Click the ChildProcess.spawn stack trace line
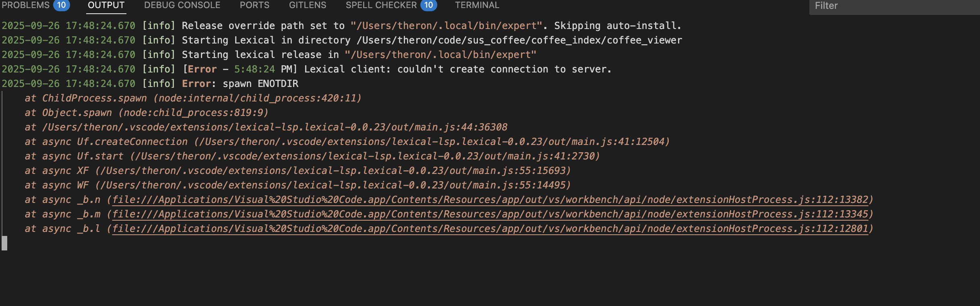This screenshot has width=980, height=306. pos(193,98)
